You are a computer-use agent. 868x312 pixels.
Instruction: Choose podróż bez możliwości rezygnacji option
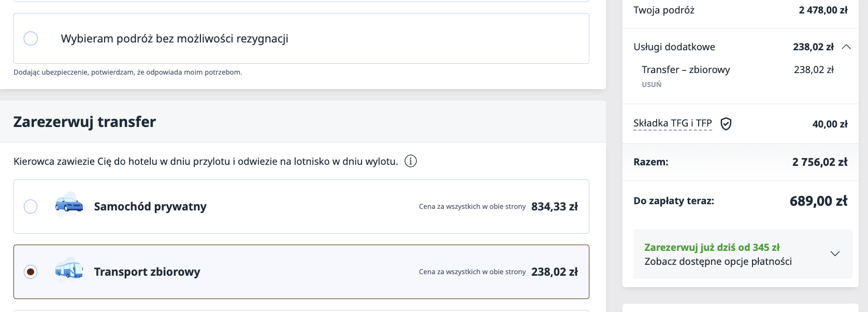tap(30, 38)
